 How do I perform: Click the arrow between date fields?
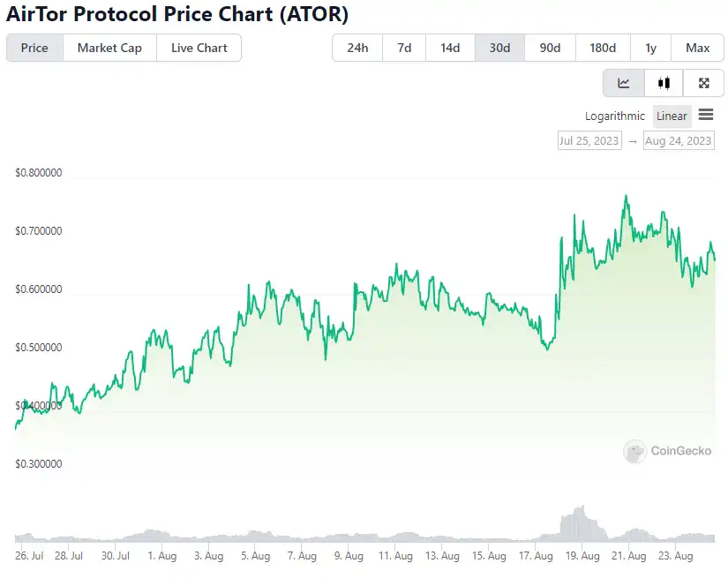tap(633, 141)
